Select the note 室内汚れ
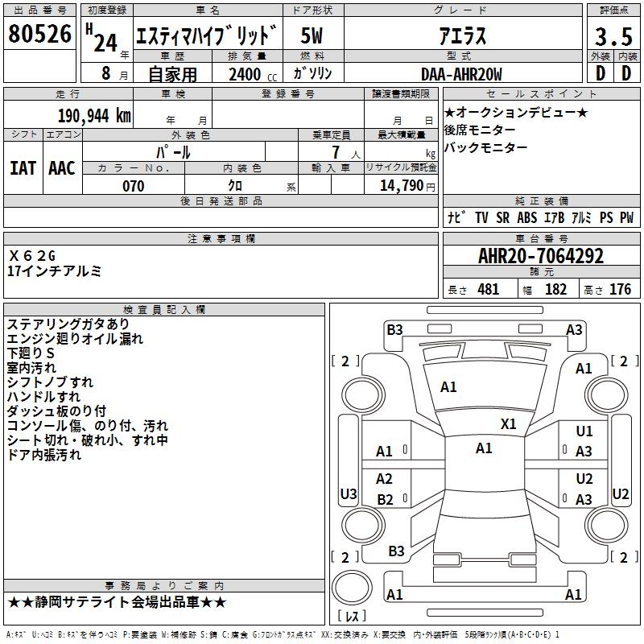The width and height of the screenshot is (644, 644). coord(31,368)
